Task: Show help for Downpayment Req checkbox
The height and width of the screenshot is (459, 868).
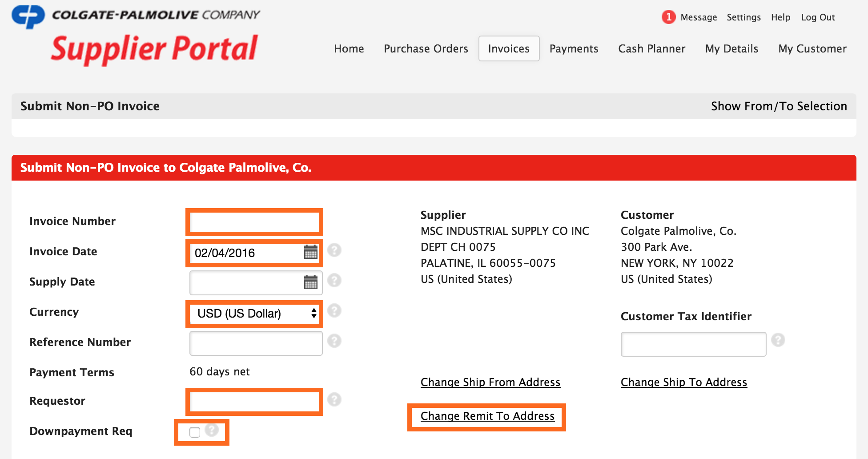Action: (x=212, y=430)
